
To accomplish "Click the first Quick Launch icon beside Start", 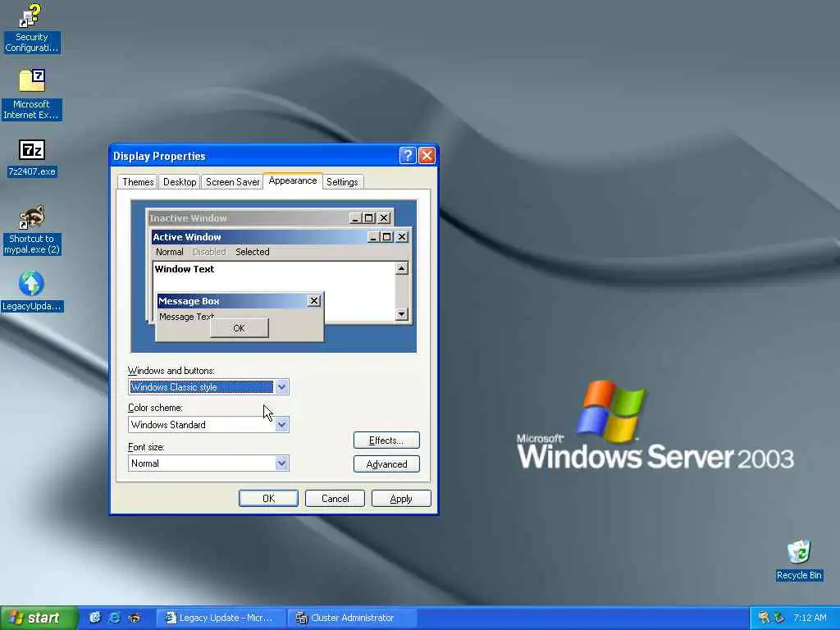I will tap(95, 618).
